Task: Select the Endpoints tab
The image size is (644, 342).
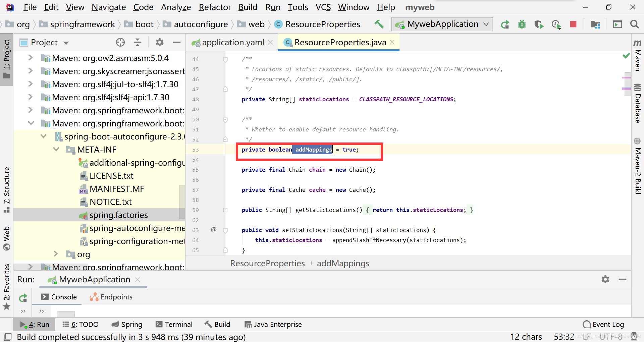Action: (111, 297)
